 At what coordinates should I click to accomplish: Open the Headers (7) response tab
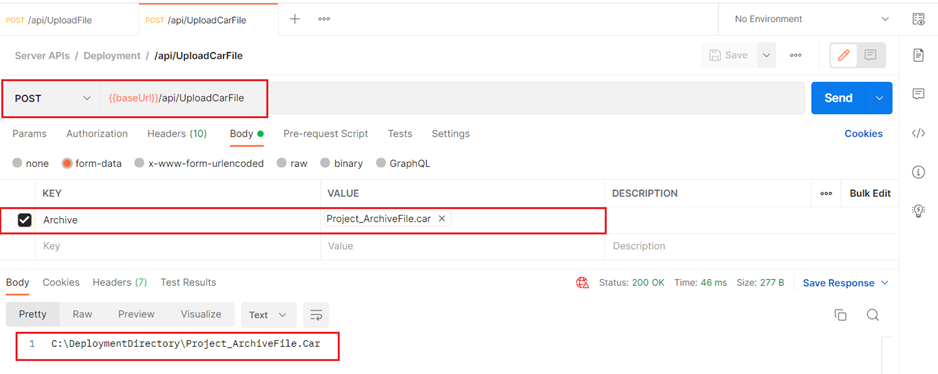tap(120, 282)
